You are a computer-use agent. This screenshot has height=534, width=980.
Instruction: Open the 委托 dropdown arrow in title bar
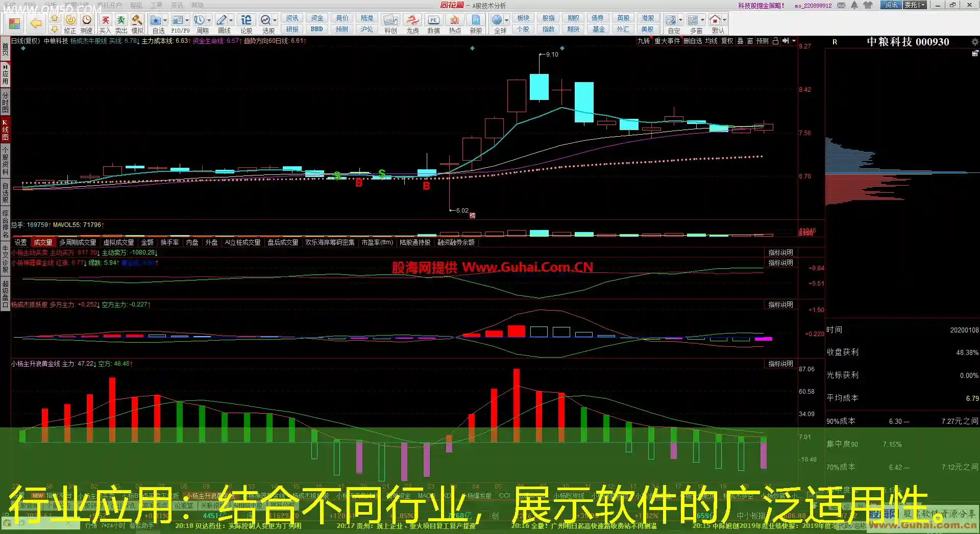[923, 5]
